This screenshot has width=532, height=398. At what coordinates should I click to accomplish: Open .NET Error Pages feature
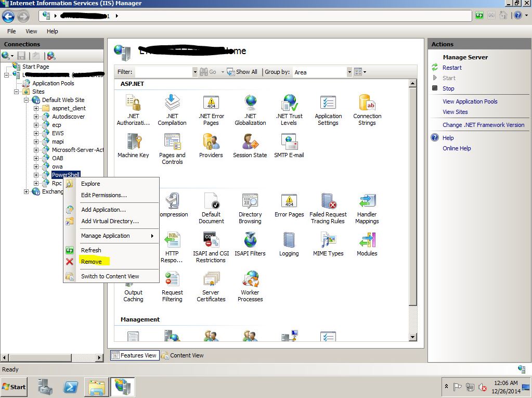pyautogui.click(x=211, y=110)
